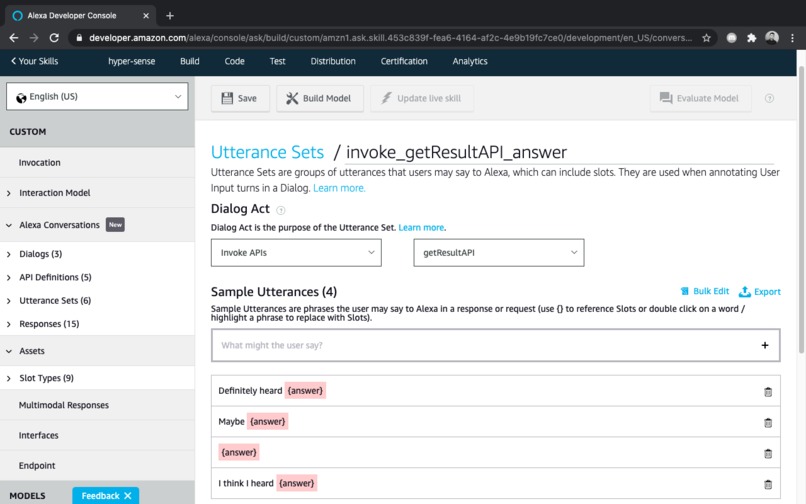The width and height of the screenshot is (806, 504).
Task: Click the hyper-sense skill name
Action: pyautogui.click(x=132, y=61)
